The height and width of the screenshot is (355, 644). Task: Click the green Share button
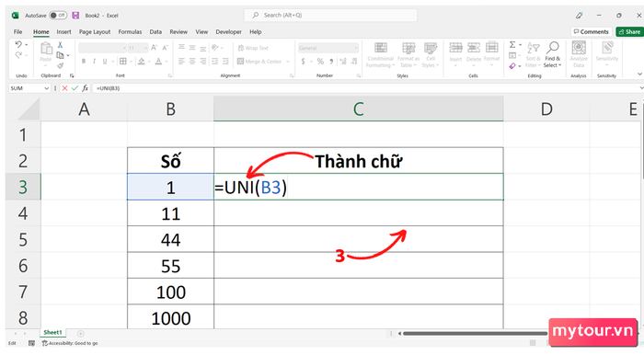click(629, 31)
